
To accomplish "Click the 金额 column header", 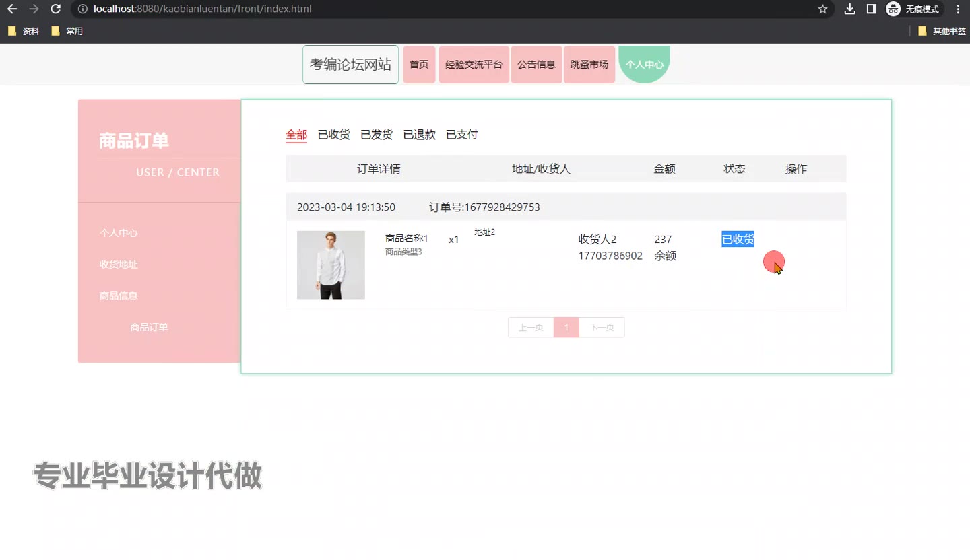I will [664, 169].
